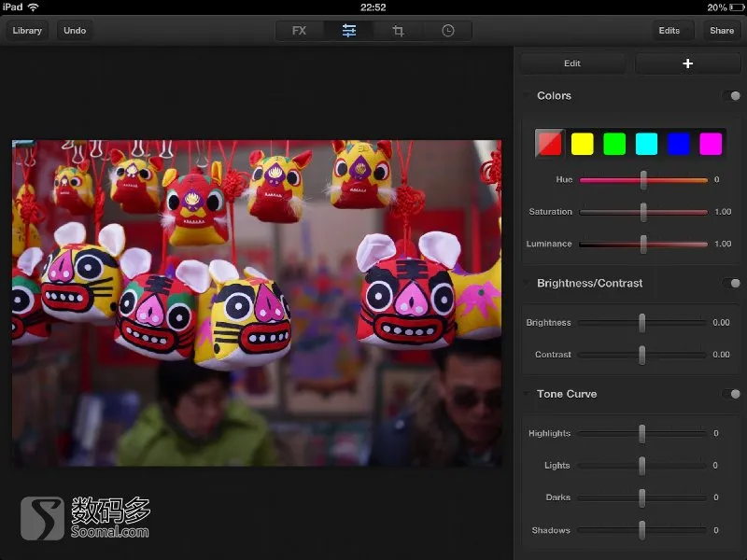Click the Contrast value 0.00

tap(721, 355)
